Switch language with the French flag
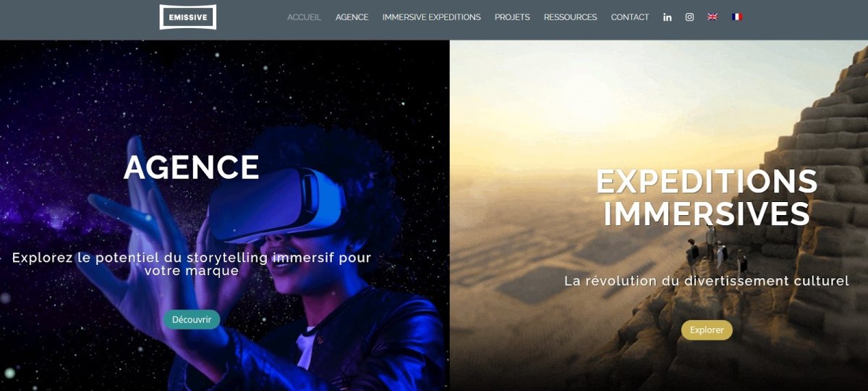Viewport: 868px width, 391px height. click(x=737, y=17)
